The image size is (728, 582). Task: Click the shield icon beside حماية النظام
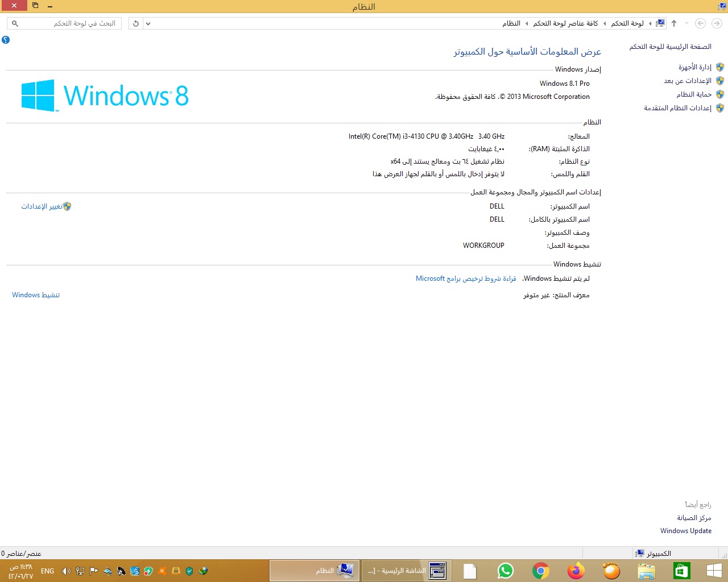point(720,94)
